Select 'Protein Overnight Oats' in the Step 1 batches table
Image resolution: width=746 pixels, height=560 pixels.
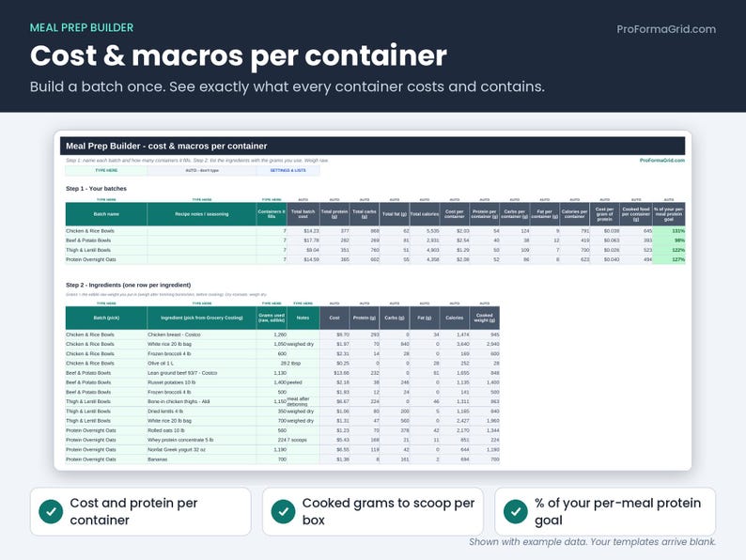[106, 259]
